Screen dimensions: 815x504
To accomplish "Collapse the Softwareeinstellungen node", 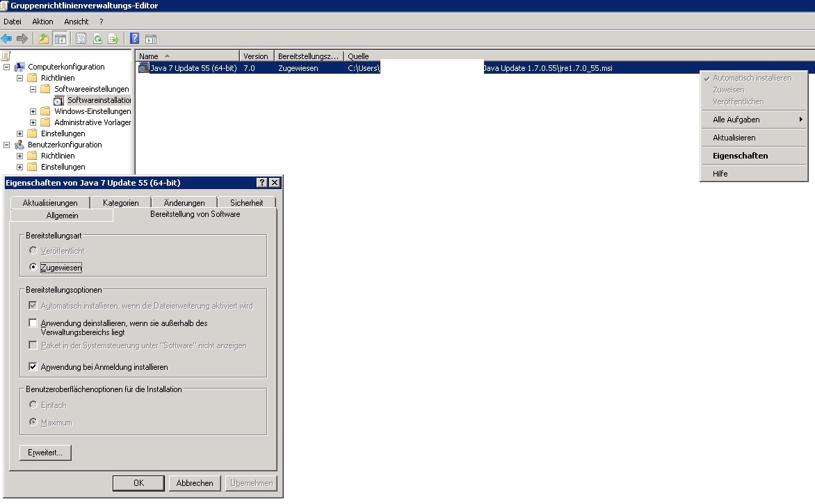I will [33, 89].
